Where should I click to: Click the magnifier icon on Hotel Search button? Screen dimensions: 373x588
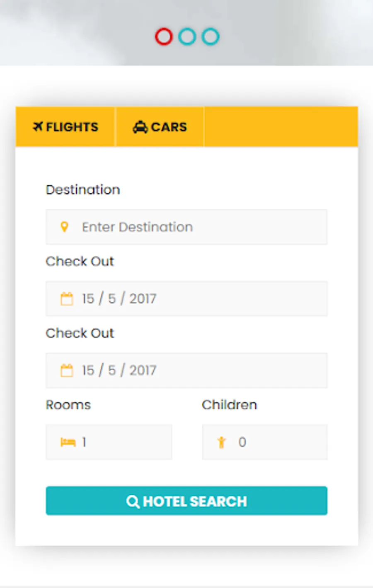(x=133, y=501)
